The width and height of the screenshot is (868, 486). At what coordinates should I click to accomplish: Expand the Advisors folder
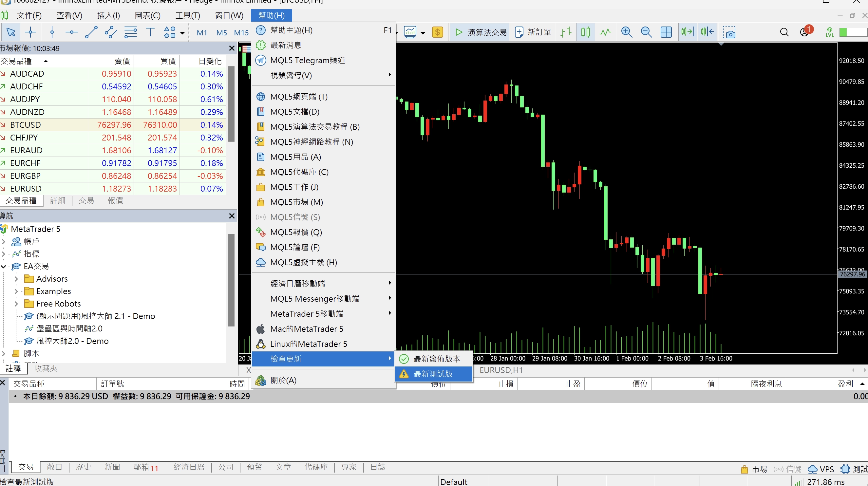point(16,279)
